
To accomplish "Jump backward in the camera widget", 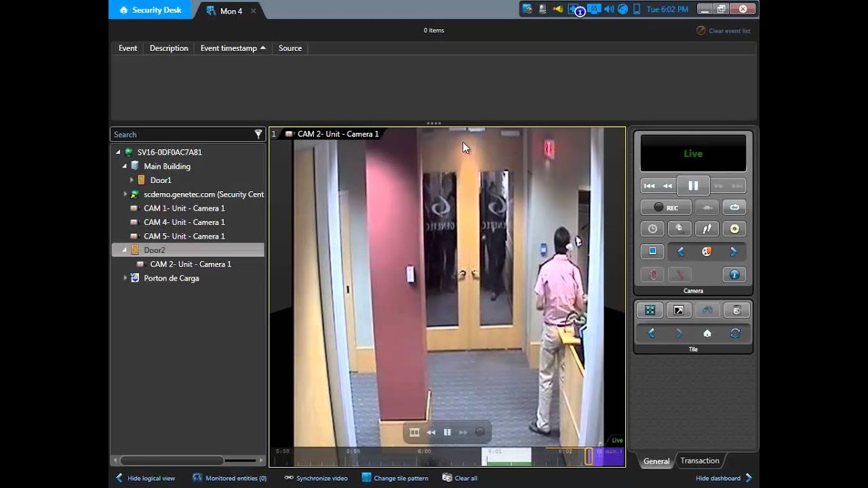I will pyautogui.click(x=649, y=186).
